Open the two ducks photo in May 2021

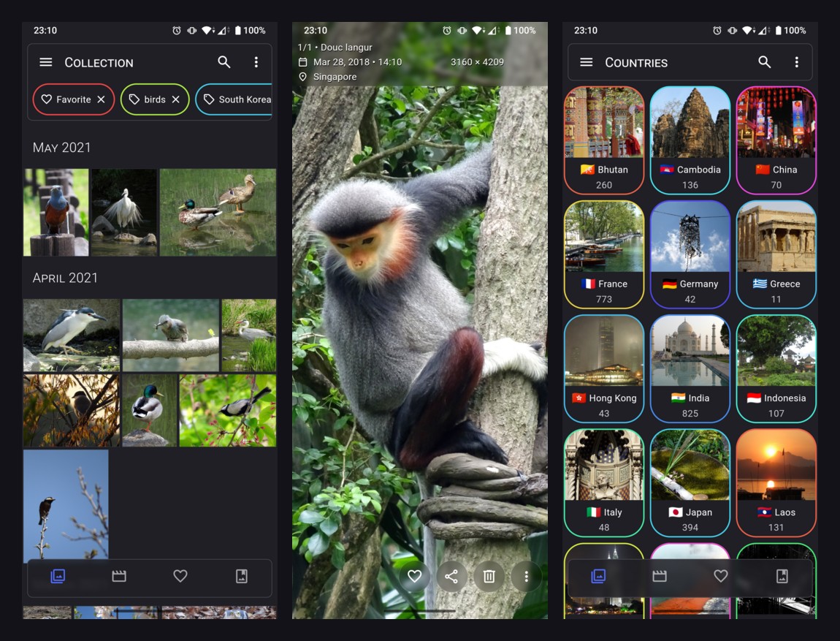click(218, 212)
